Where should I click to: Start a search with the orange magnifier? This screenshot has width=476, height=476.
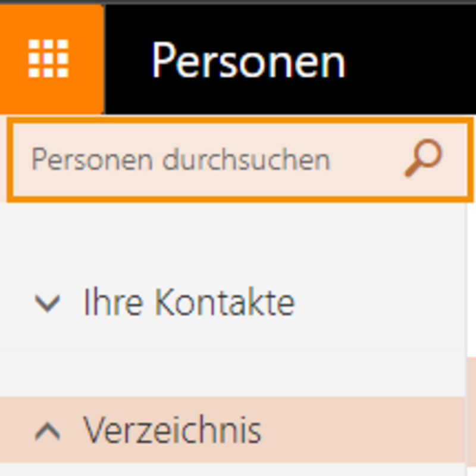pyautogui.click(x=424, y=158)
